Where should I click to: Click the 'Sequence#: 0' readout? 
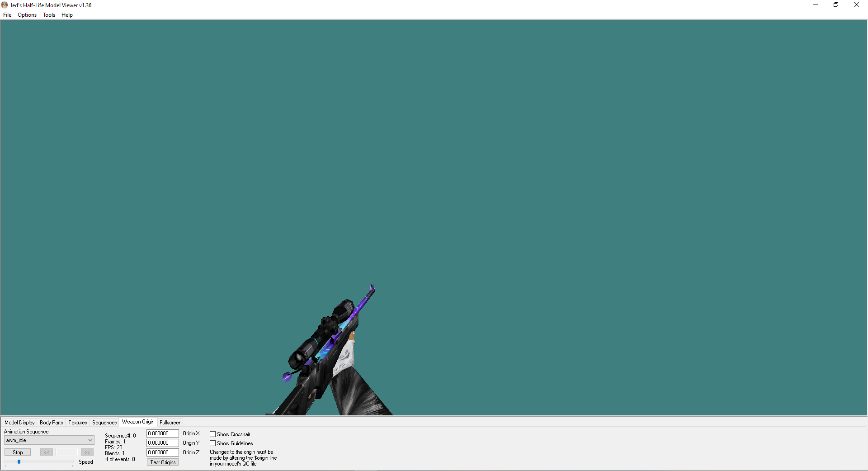(x=120, y=436)
